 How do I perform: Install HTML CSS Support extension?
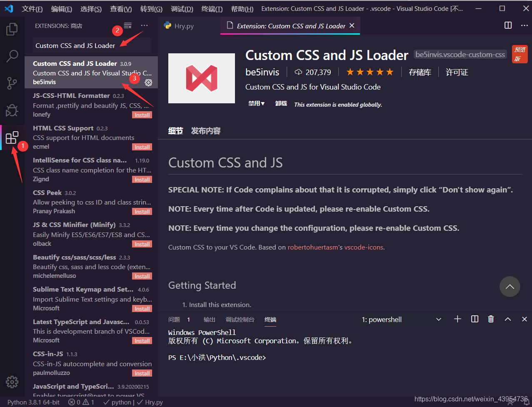point(142,147)
